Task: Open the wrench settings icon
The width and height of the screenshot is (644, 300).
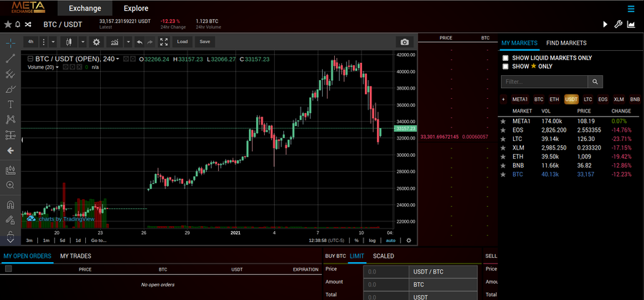Action: [x=618, y=24]
